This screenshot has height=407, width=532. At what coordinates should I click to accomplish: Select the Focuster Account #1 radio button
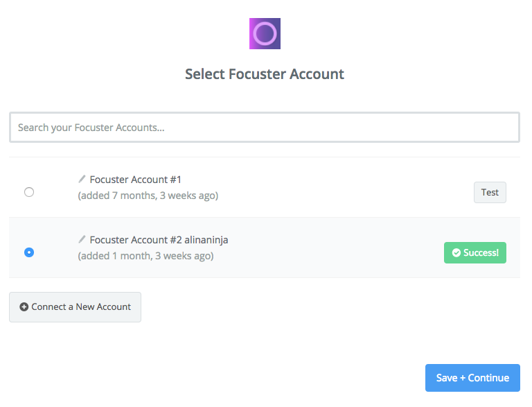29,192
